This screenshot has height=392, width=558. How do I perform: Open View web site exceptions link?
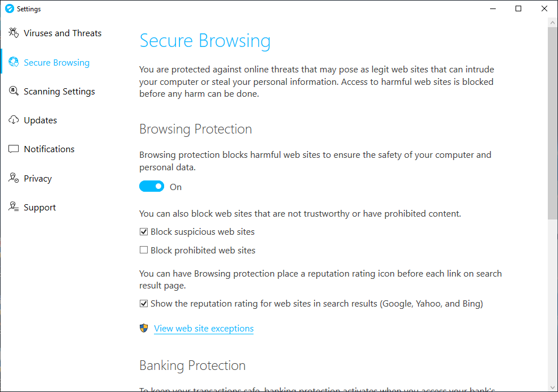pos(204,329)
